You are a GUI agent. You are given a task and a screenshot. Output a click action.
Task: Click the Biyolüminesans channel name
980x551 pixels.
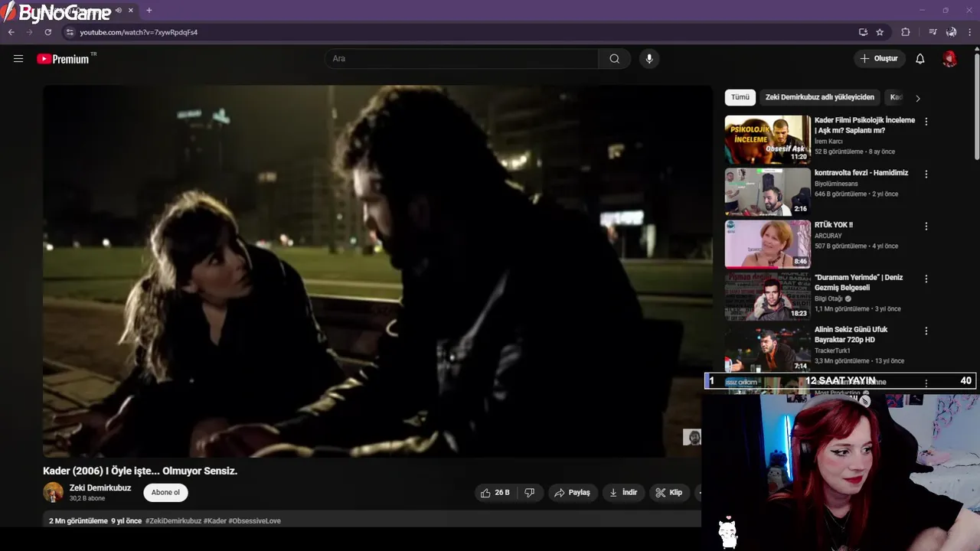[836, 184]
